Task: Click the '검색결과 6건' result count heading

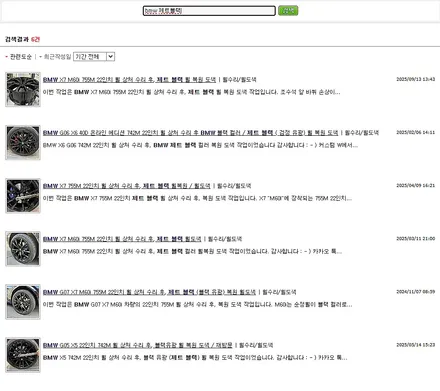Action: (22, 39)
